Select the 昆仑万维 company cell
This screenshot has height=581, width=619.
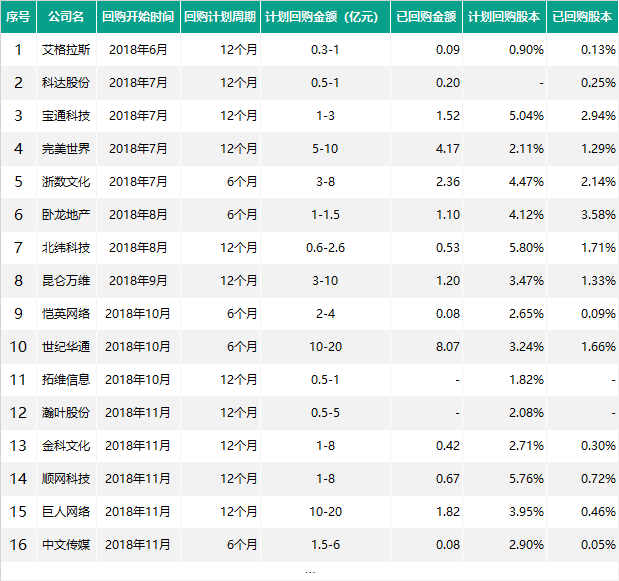coord(66,281)
